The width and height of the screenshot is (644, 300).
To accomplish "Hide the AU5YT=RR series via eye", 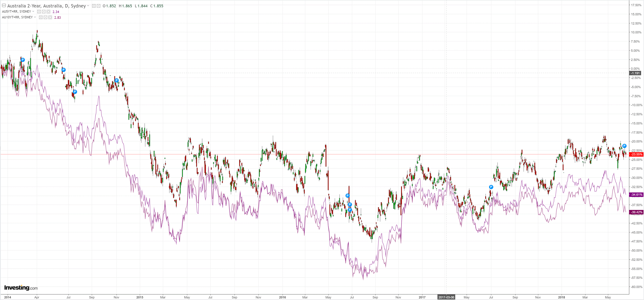I will 39,11.
